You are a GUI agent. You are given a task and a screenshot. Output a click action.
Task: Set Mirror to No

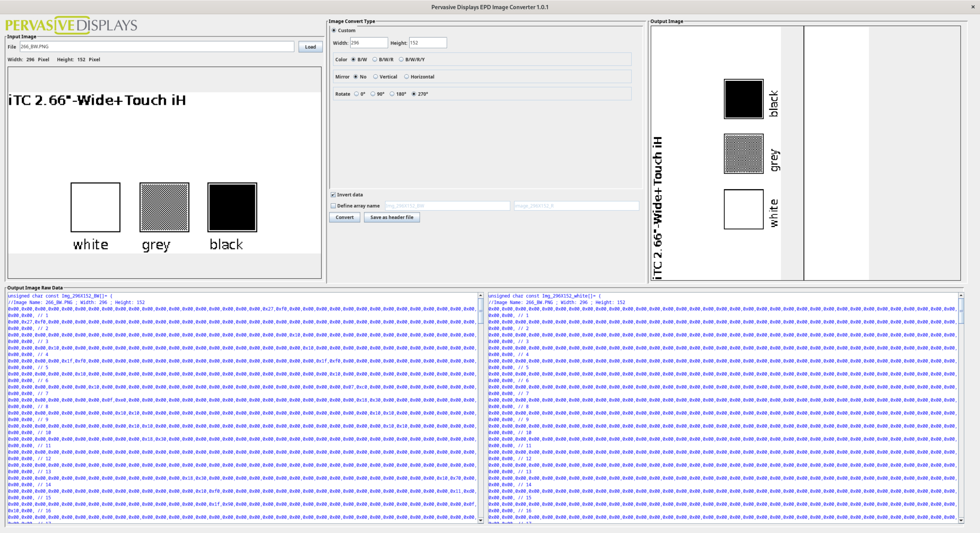(356, 76)
